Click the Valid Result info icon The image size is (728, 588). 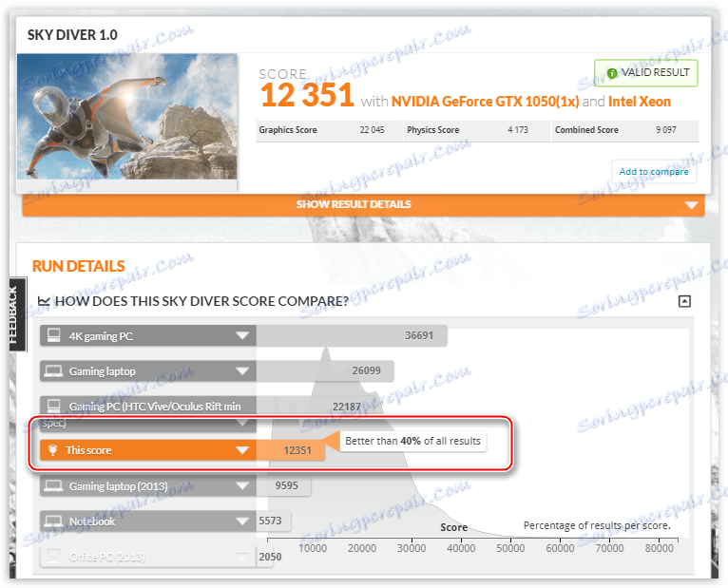(x=612, y=73)
